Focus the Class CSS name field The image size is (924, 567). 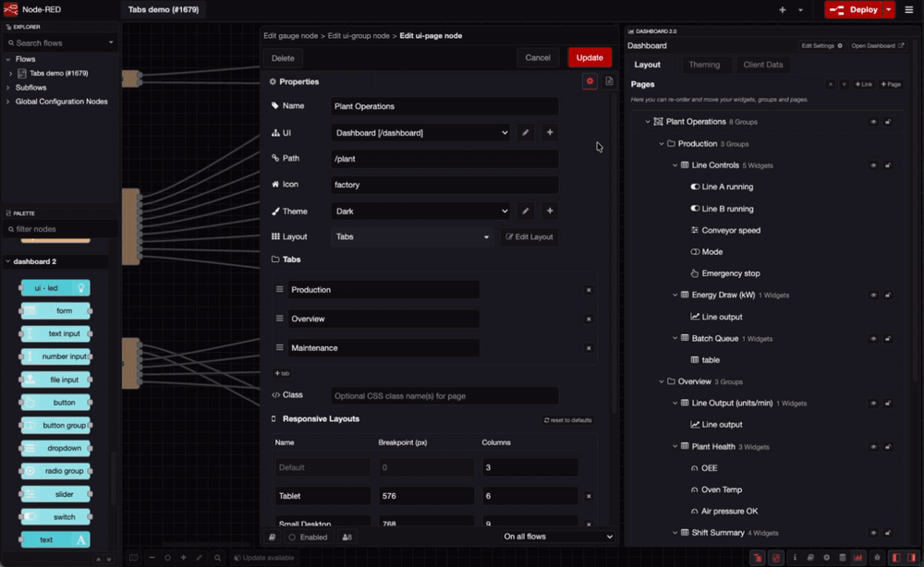tap(444, 395)
